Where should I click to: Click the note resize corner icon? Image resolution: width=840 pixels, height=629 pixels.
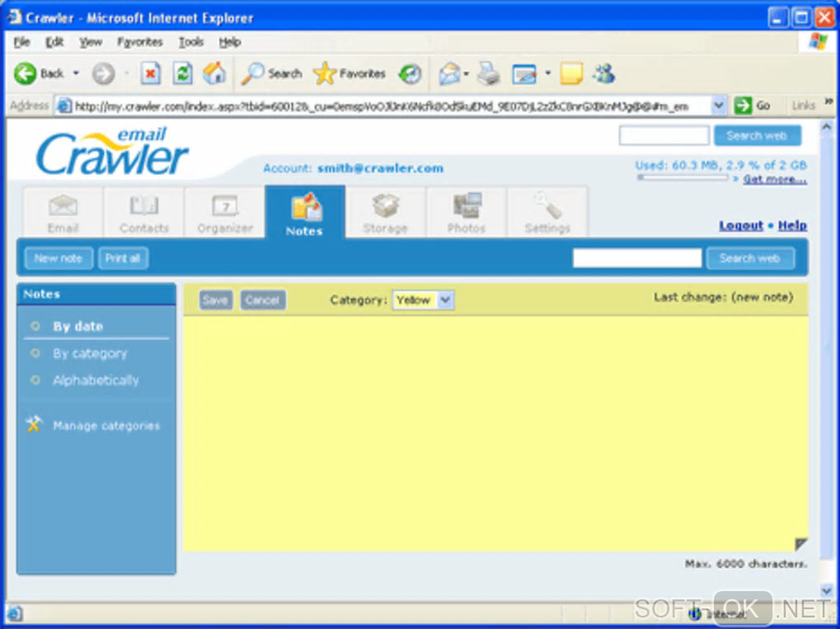click(800, 544)
